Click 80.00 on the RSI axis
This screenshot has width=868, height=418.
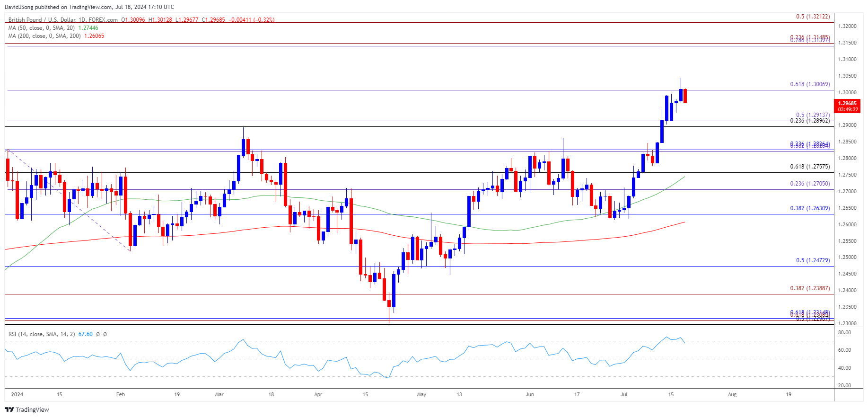pos(844,333)
